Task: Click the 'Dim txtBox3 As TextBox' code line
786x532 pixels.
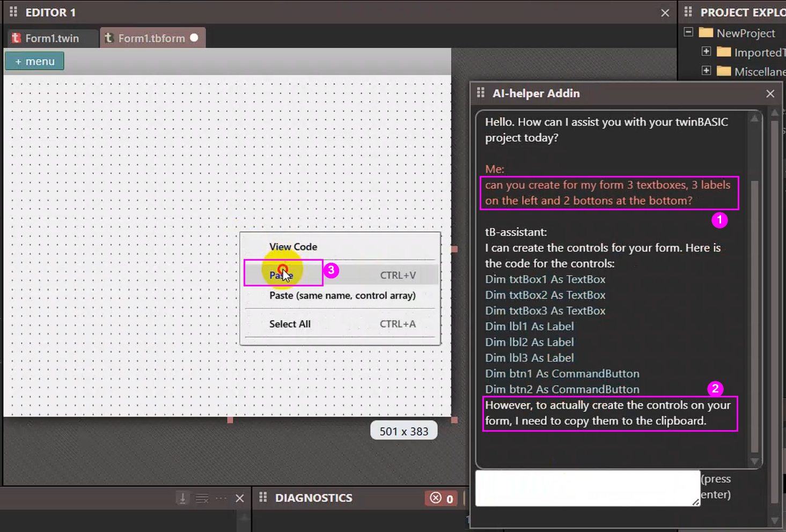Action: (545, 311)
